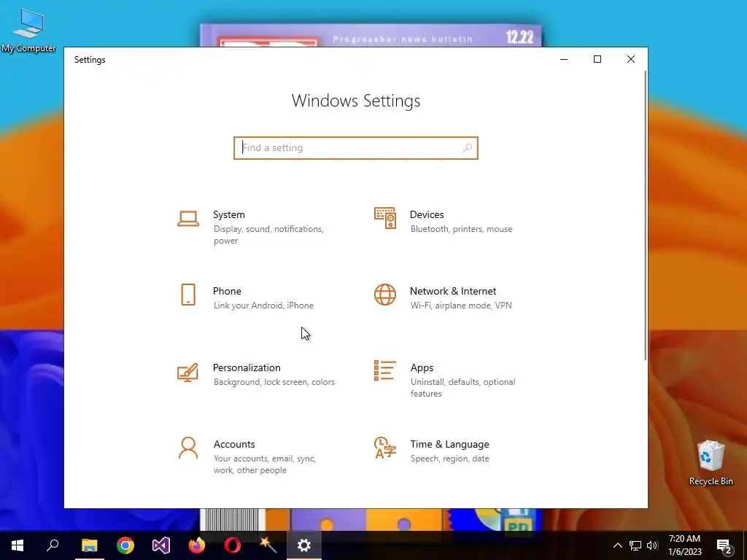Open Phone settings label
The height and width of the screenshot is (560, 747).
227,292
